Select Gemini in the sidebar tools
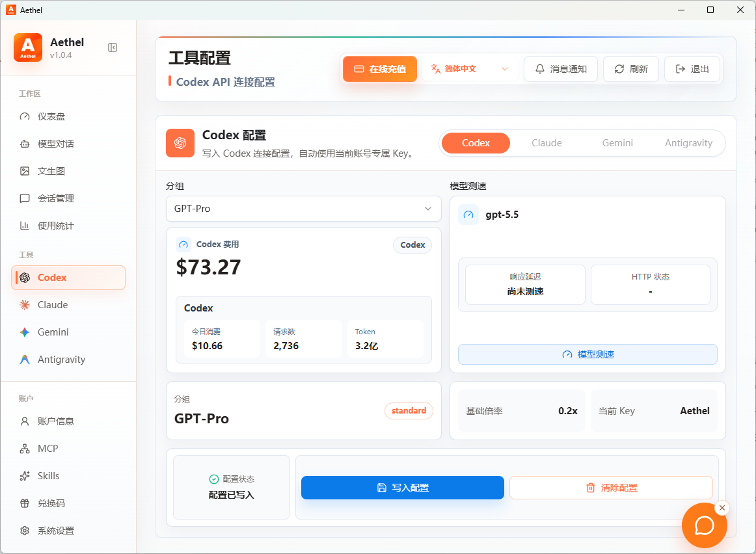 [x=68, y=332]
